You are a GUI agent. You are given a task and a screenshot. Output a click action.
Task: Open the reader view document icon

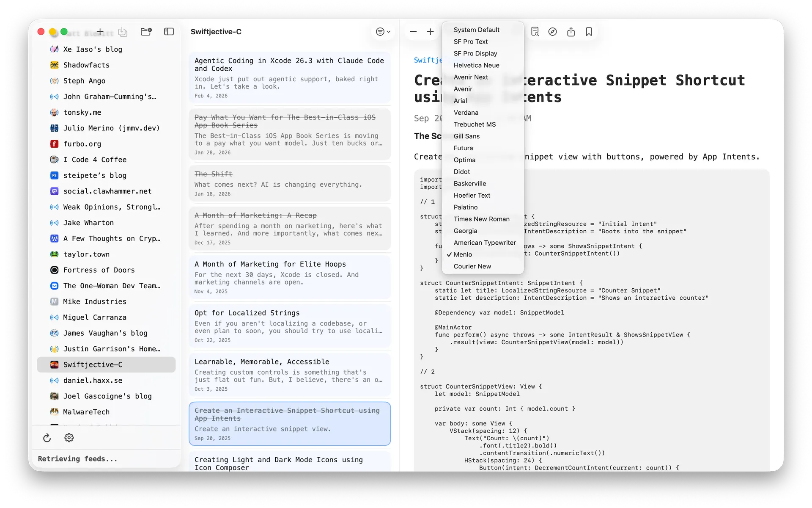pos(535,32)
